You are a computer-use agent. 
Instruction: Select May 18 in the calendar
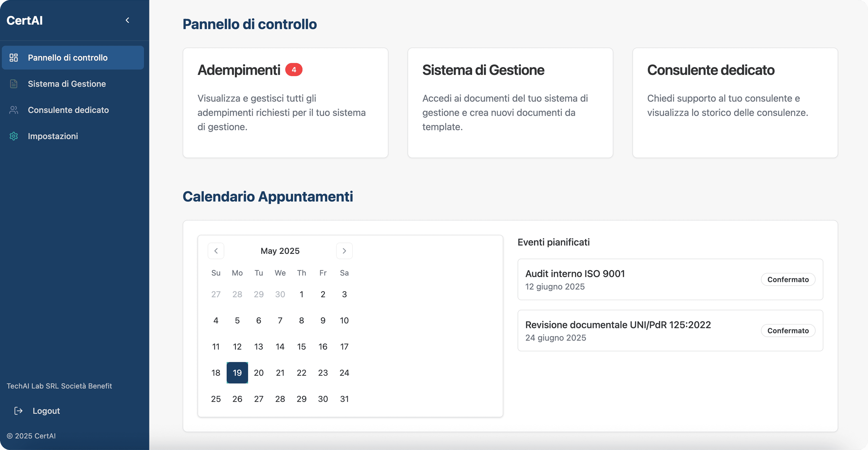click(216, 373)
